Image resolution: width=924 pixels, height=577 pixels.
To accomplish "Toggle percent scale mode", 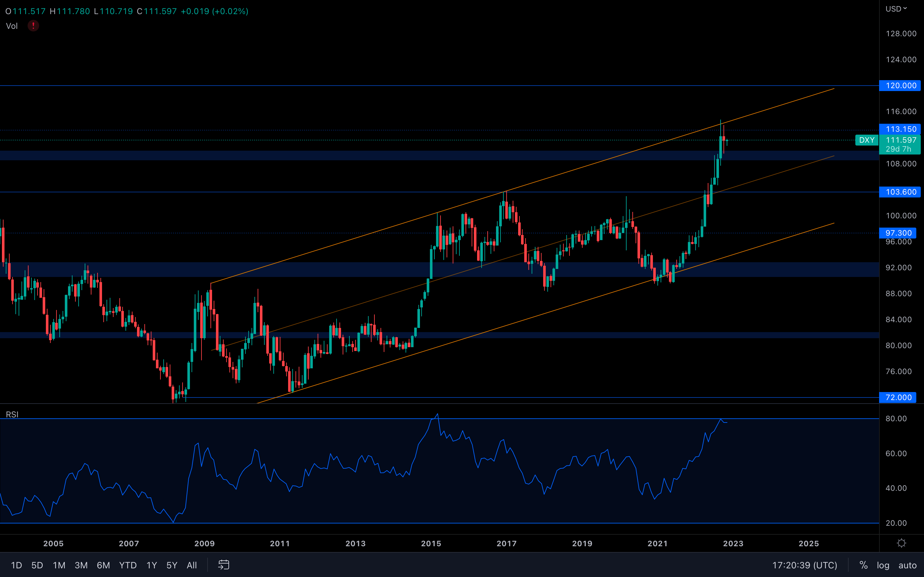I will pyautogui.click(x=863, y=565).
